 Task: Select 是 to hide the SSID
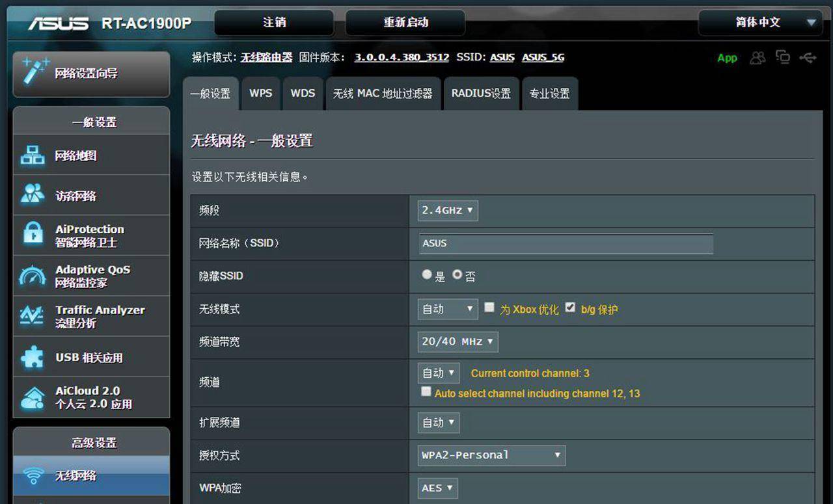(427, 274)
